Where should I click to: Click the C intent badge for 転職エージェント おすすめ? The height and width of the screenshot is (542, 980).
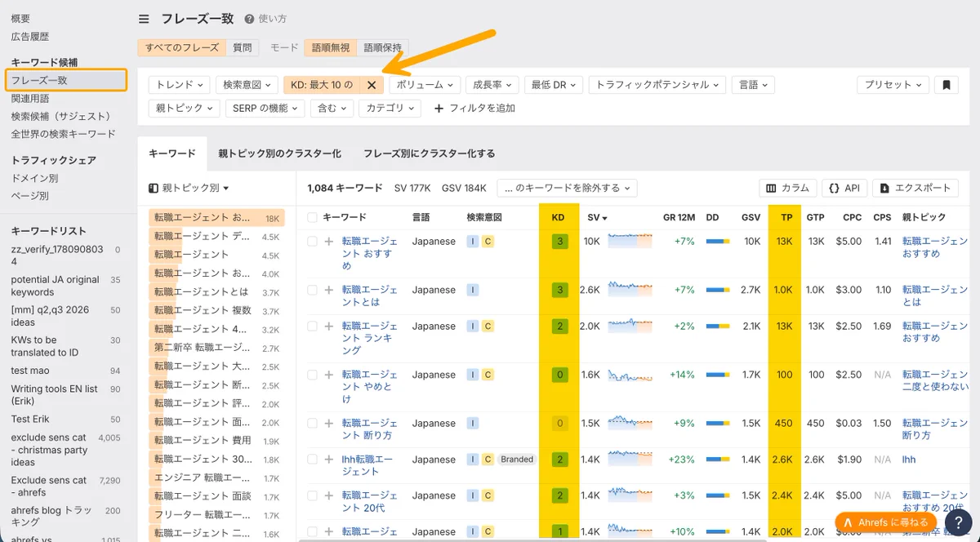point(488,242)
